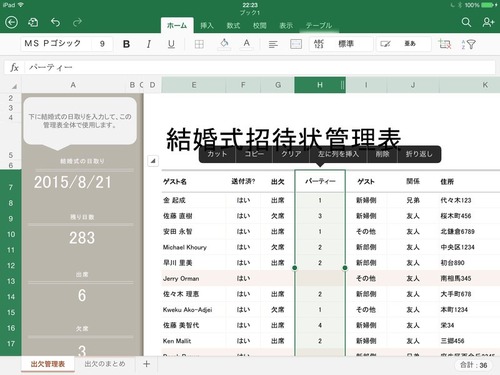Choose 左に列を挿入 in the popup
Viewport: 500px width, 375px height.
[338, 154]
